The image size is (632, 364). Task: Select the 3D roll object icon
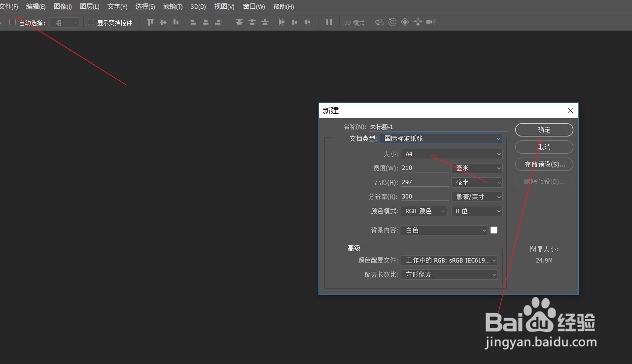[392, 22]
